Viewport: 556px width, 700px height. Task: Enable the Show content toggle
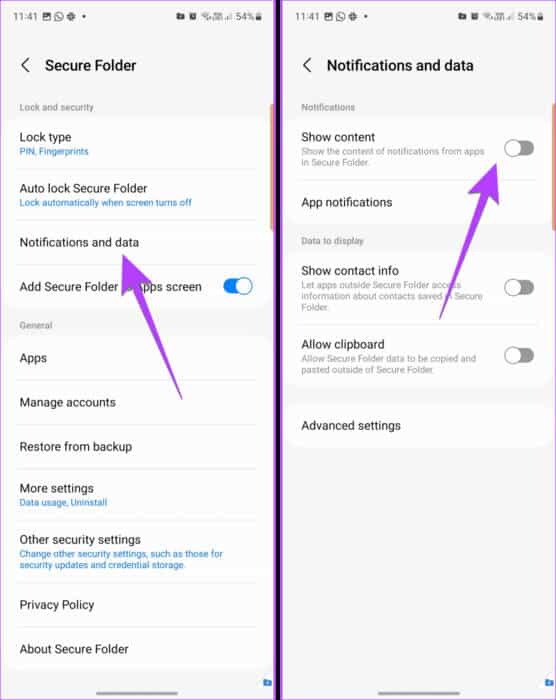click(x=519, y=148)
